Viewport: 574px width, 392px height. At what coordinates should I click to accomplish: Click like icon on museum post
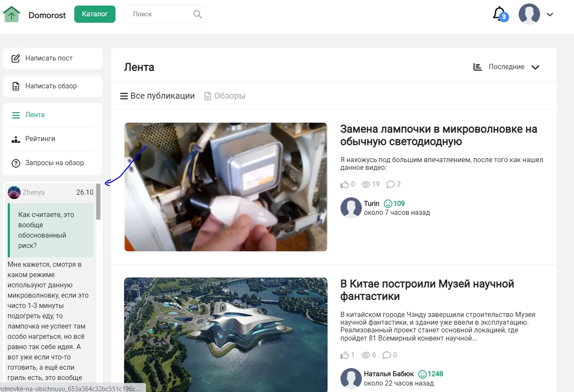tap(345, 355)
